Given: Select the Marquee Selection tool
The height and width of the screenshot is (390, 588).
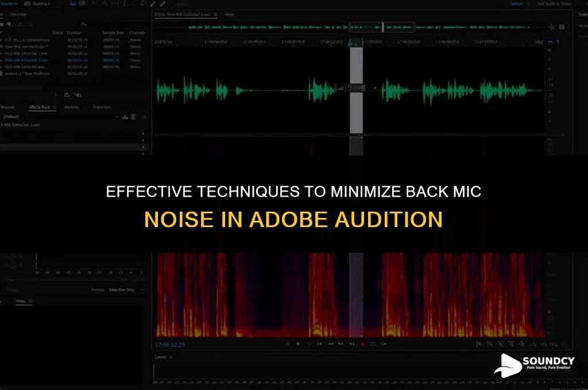Looking at the screenshot, I should [134, 3].
